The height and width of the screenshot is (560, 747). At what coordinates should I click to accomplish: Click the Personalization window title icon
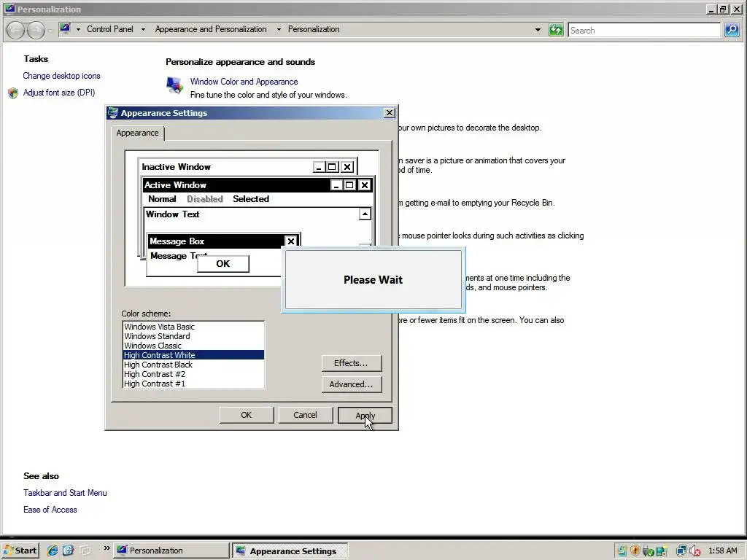[x=9, y=9]
